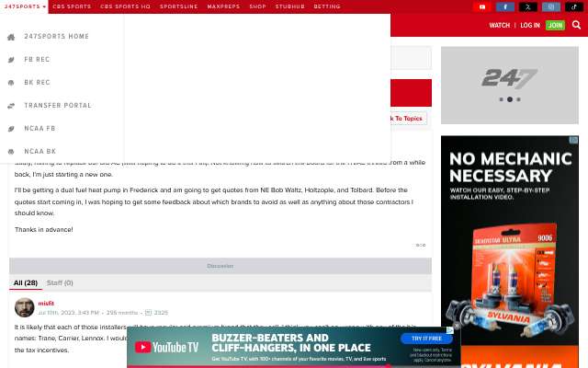Open misfit's username profile link
588x368 pixels.
click(x=46, y=304)
